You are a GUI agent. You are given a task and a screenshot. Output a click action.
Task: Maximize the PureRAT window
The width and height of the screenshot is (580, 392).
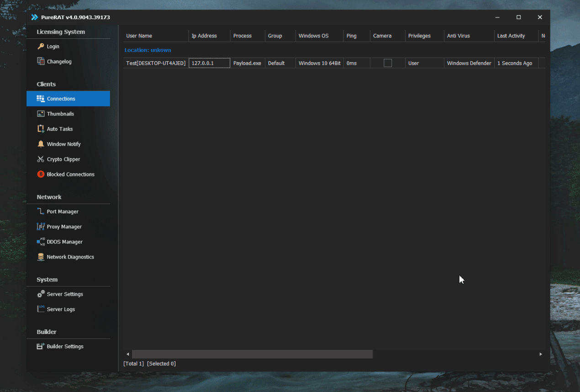point(518,17)
